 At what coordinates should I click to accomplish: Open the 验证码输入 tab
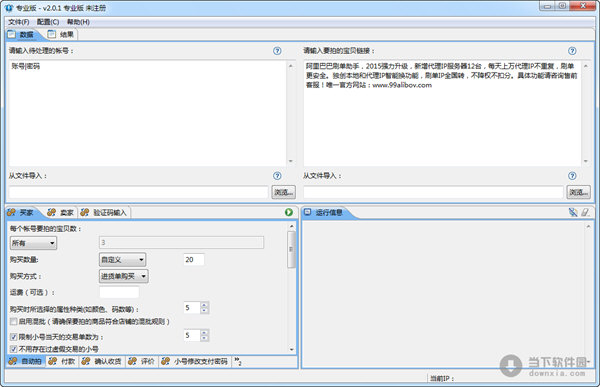(x=104, y=212)
